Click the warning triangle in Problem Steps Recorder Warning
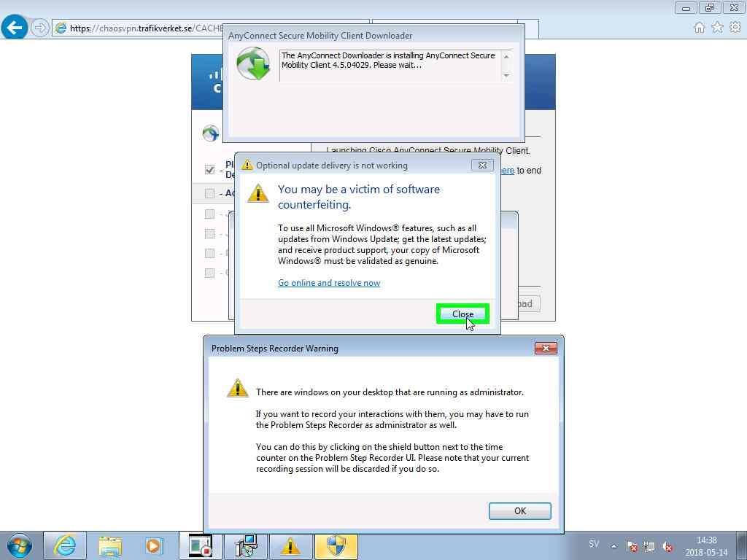Viewport: 747px width, 560px height. pyautogui.click(x=237, y=388)
